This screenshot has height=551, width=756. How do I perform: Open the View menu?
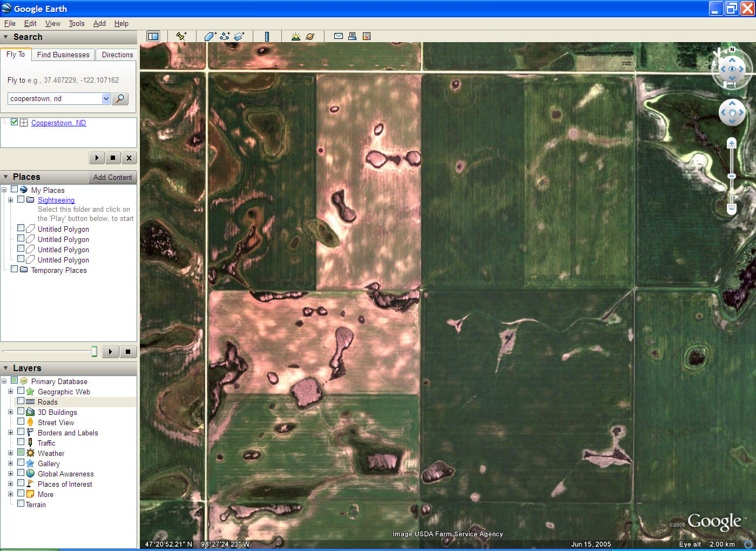[53, 23]
